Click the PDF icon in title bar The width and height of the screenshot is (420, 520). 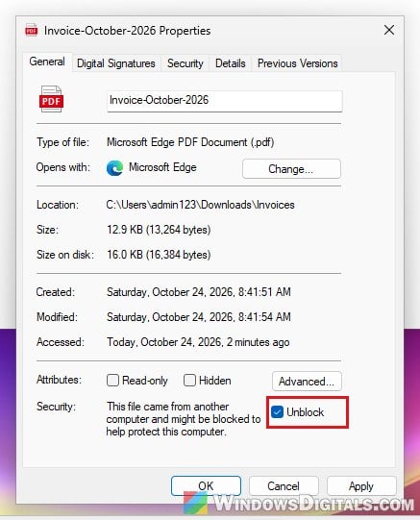(32, 31)
